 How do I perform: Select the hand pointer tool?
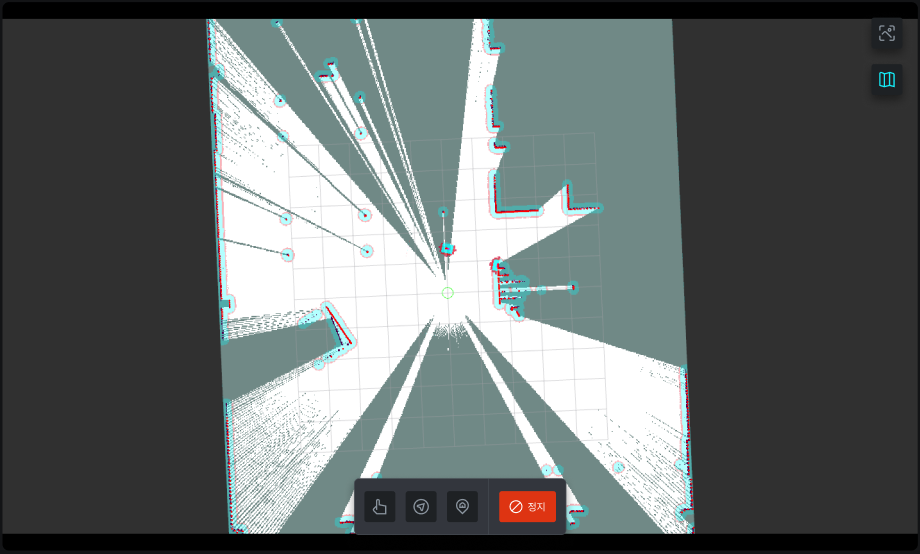380,507
